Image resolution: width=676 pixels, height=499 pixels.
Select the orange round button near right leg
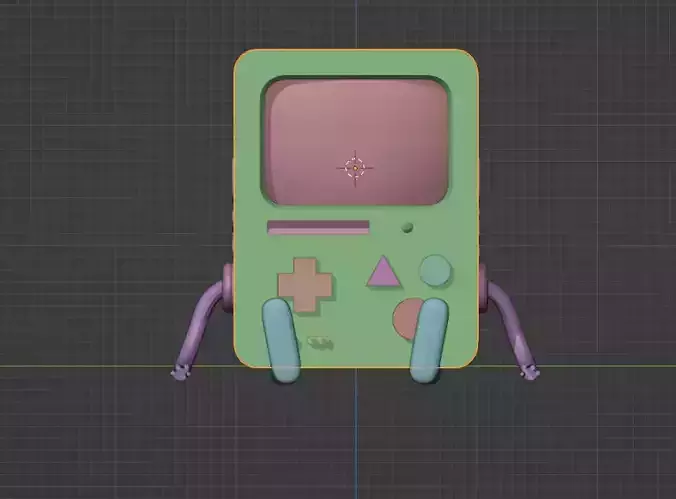click(405, 318)
